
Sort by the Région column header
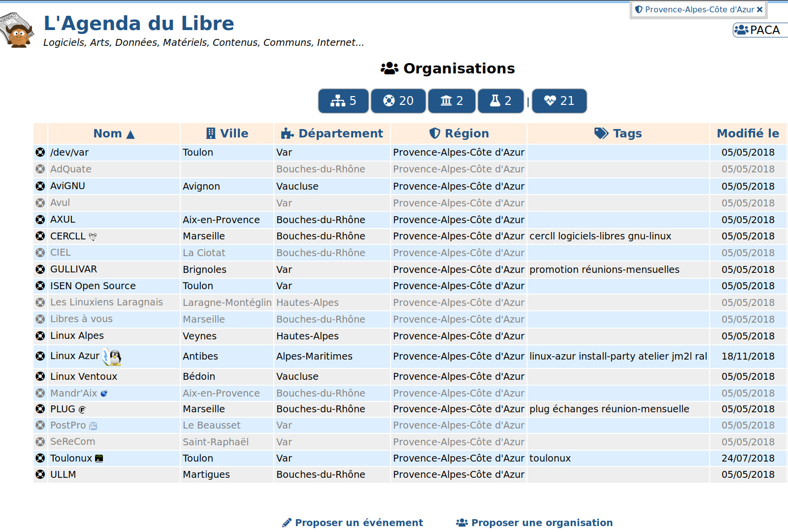pyautogui.click(x=459, y=133)
